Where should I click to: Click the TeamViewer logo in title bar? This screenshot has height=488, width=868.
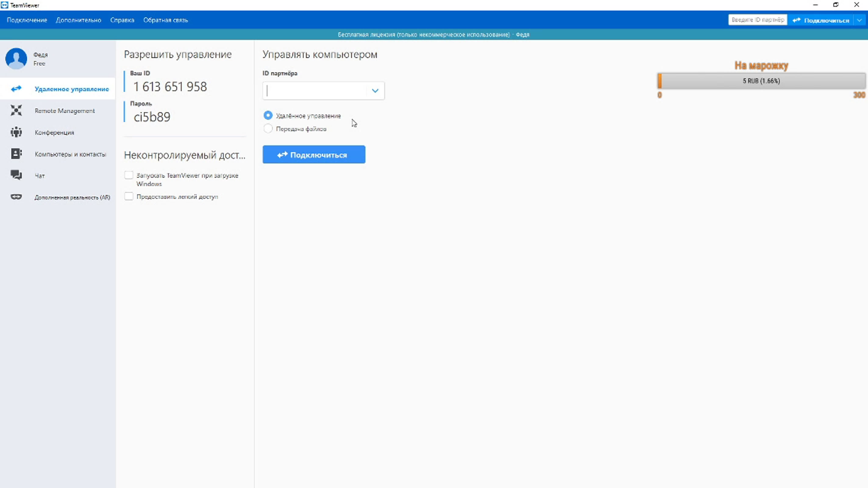(4, 5)
